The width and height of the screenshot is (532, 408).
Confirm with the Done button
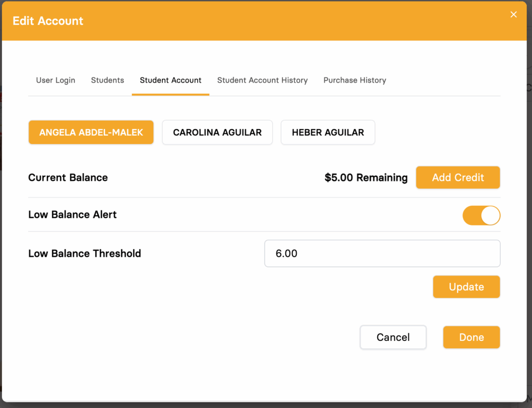(471, 337)
